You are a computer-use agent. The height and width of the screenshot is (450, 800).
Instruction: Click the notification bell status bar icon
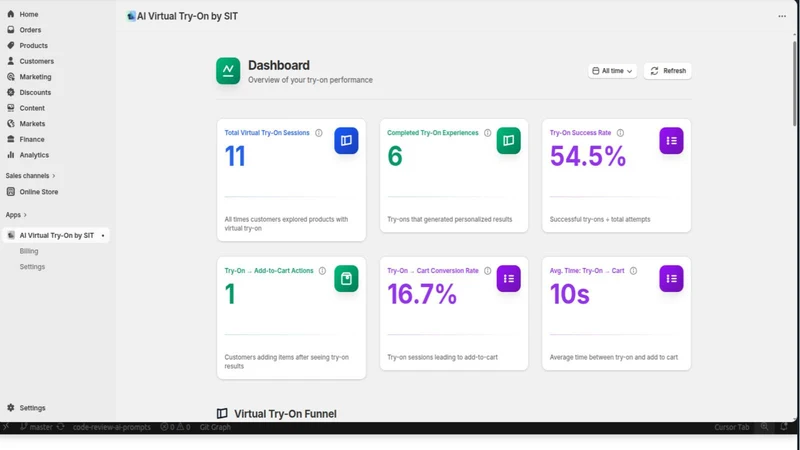[784, 427]
